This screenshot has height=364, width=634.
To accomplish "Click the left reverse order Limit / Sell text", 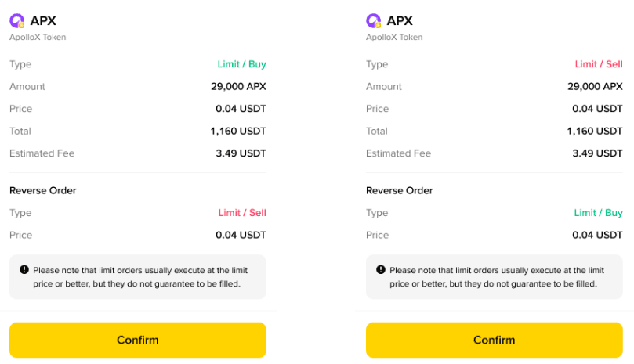I will click(x=242, y=213).
